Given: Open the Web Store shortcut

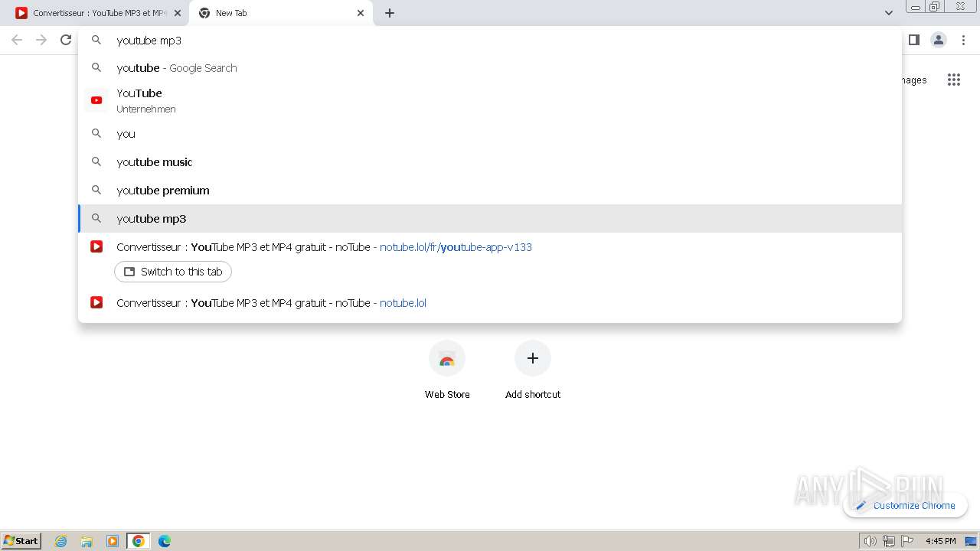Looking at the screenshot, I should coord(447,370).
